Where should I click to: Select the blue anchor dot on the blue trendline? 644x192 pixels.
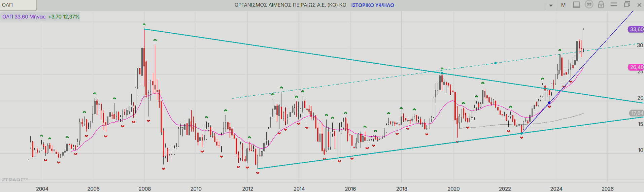coord(549,103)
